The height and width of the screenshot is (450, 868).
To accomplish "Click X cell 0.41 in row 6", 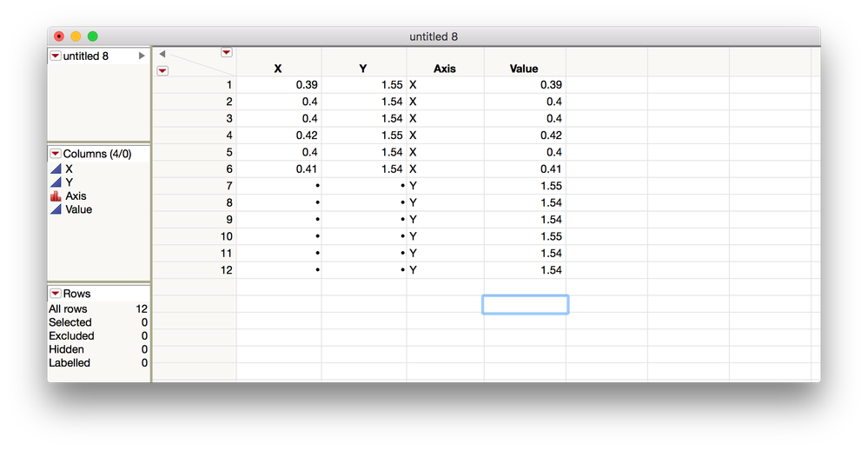I will [x=279, y=169].
